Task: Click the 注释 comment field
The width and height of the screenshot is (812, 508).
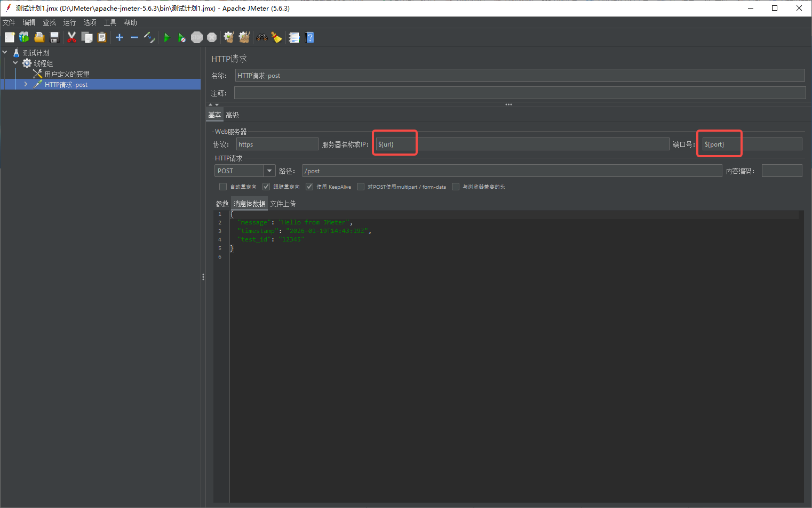Action: click(520, 93)
